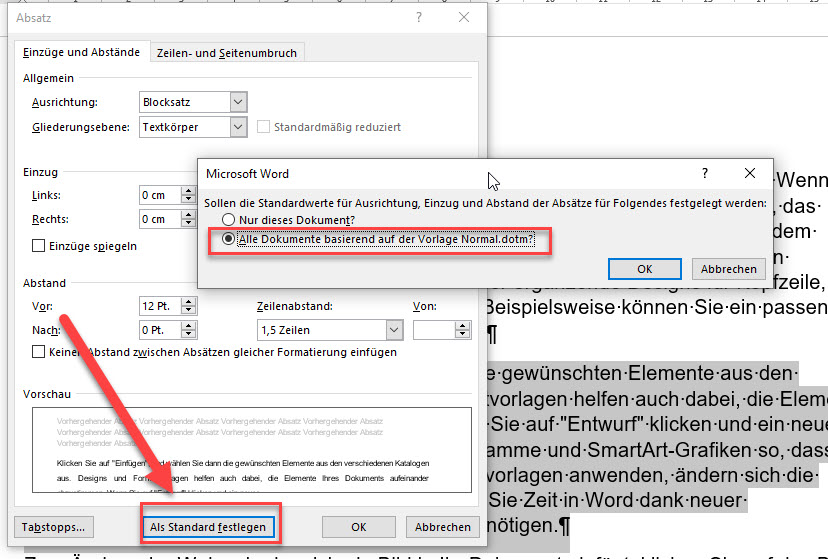The width and height of the screenshot is (828, 559).
Task: Increase the Von spacing value
Action: point(463,325)
